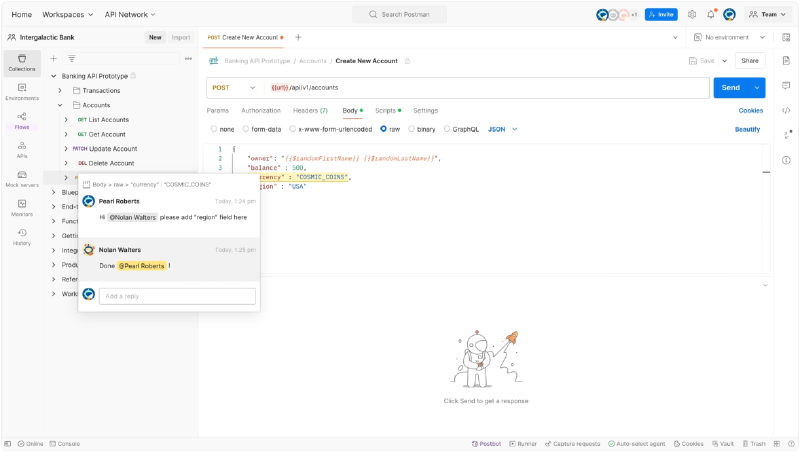800x452 pixels.
Task: Open the new tab plus icon
Action: click(298, 37)
